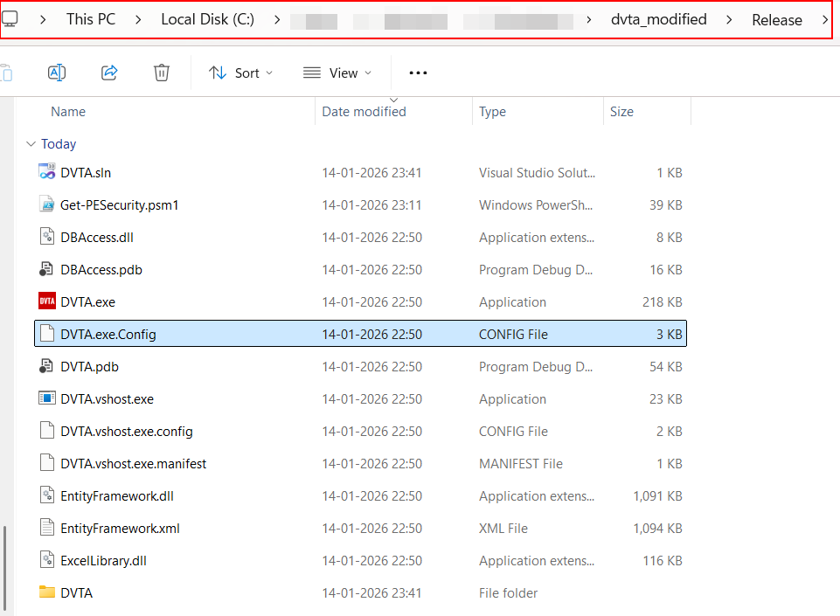The height and width of the screenshot is (616, 840).
Task: Expand the chevron after Release in breadcrumb
Action: click(825, 19)
